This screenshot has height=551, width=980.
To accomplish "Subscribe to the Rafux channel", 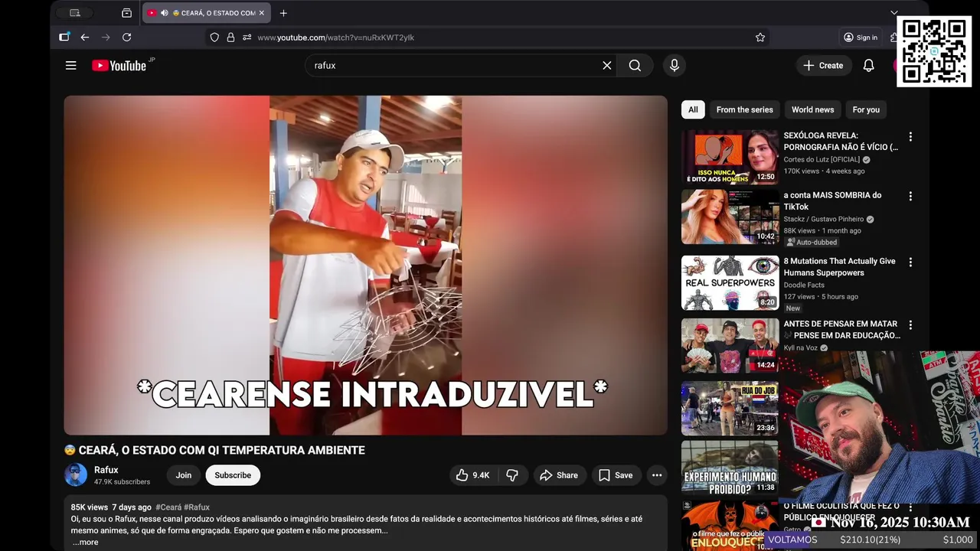I will pos(233,475).
